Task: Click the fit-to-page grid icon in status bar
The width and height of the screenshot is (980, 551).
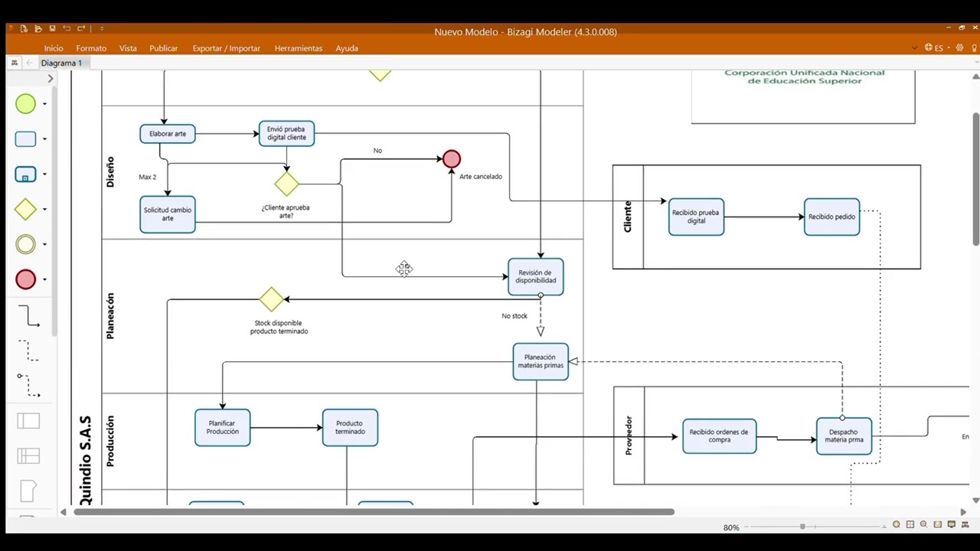Action: tap(910, 525)
